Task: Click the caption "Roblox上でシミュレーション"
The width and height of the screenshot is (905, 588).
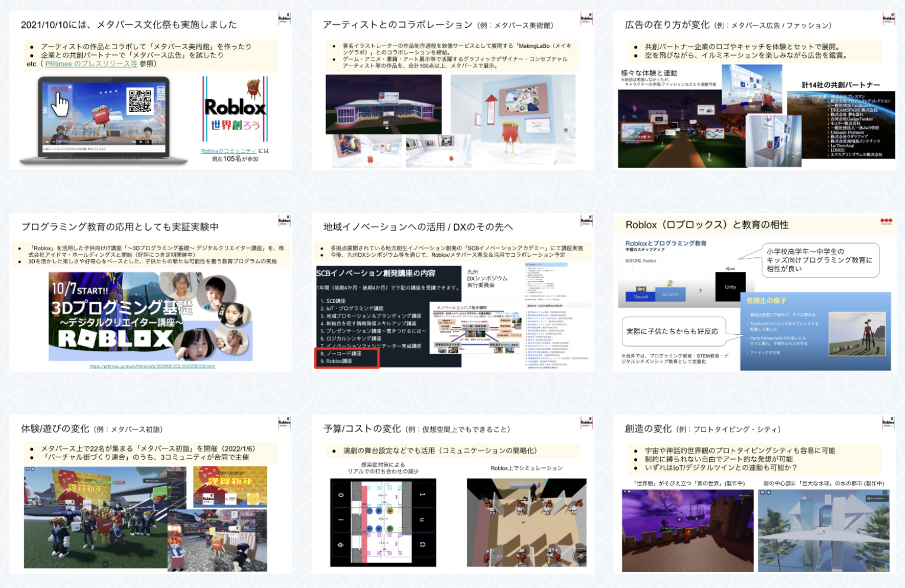Action: click(x=526, y=468)
